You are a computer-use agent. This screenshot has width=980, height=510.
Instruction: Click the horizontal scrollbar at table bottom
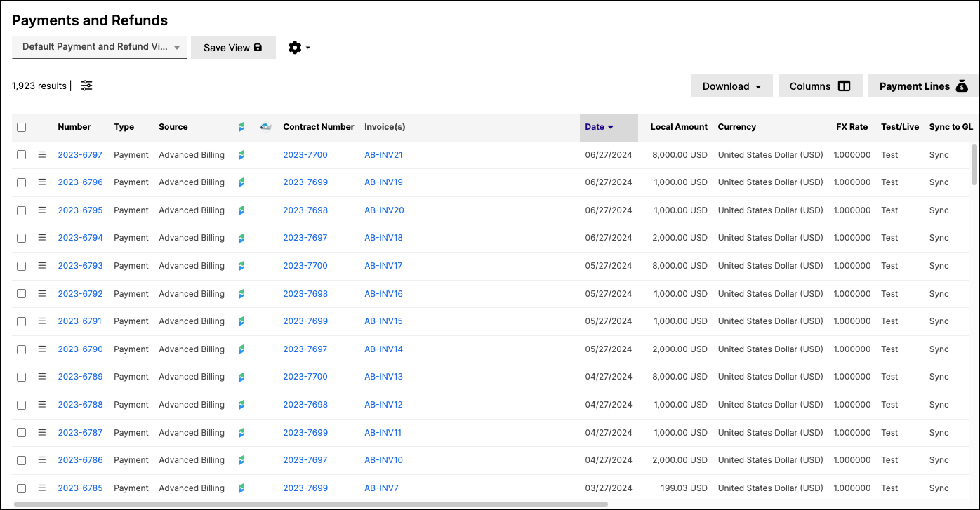coord(310,504)
